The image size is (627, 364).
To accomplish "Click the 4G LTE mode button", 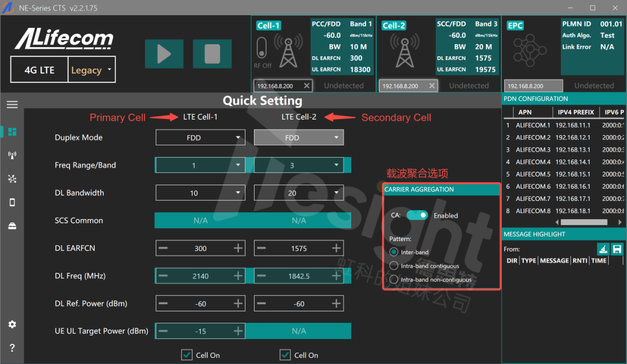I will point(39,70).
